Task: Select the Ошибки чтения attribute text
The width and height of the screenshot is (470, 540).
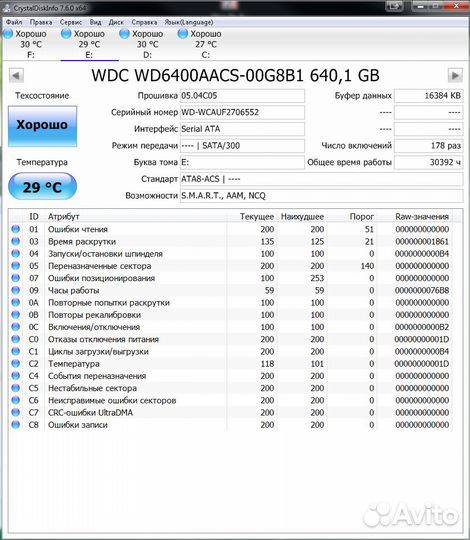Action: [78, 229]
